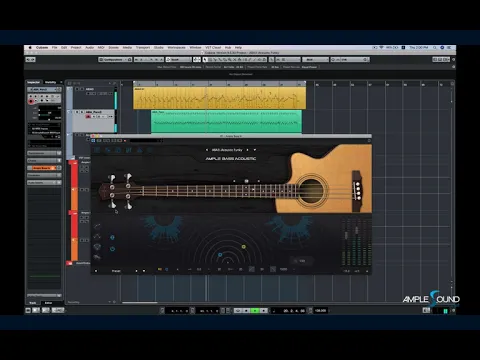This screenshot has width=480, height=360.
Task: Click the pill button right of radar display
Action: tap(301, 261)
